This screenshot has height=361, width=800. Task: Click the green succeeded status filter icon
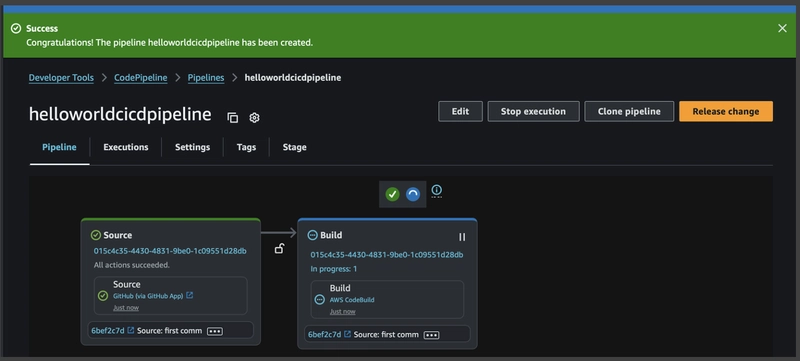(x=392, y=194)
